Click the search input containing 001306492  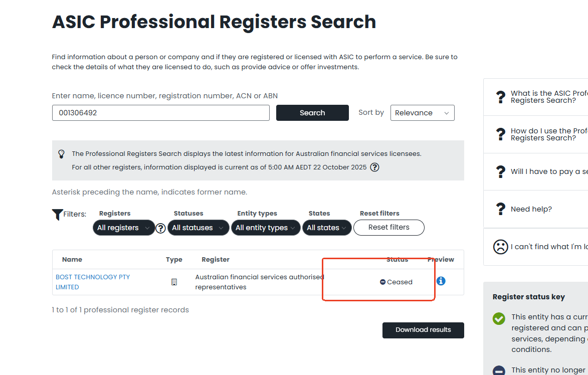point(160,113)
